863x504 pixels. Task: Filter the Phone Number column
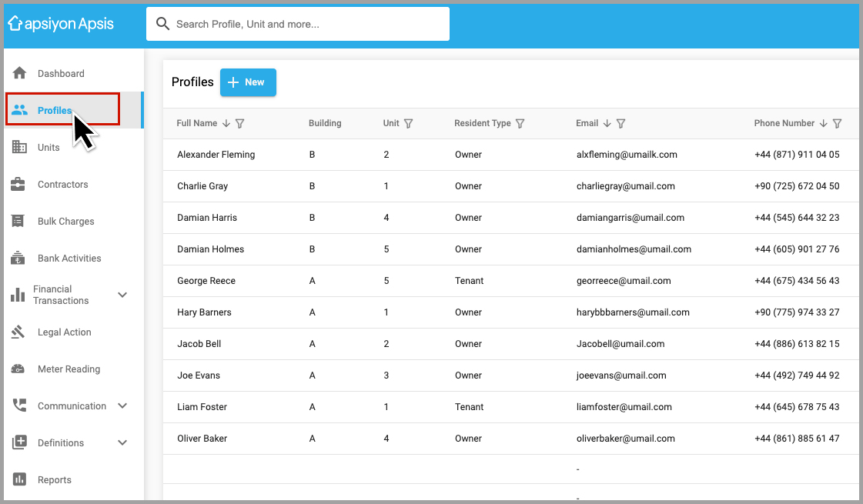point(837,123)
